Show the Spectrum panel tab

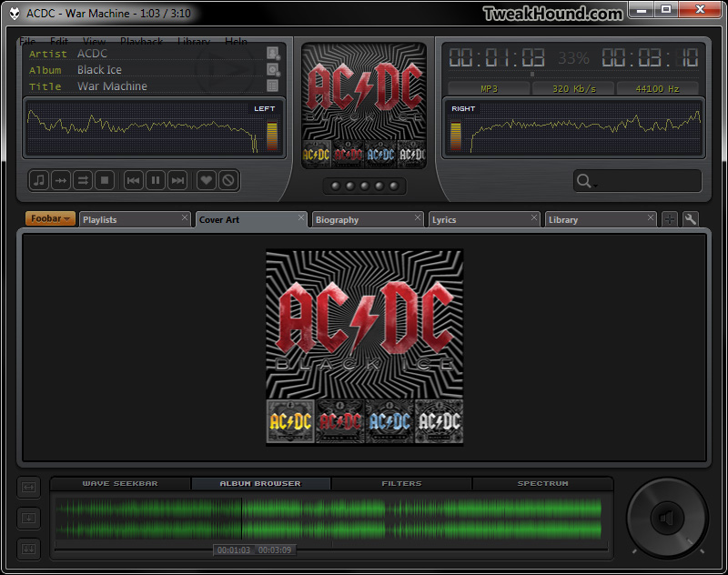click(x=542, y=484)
